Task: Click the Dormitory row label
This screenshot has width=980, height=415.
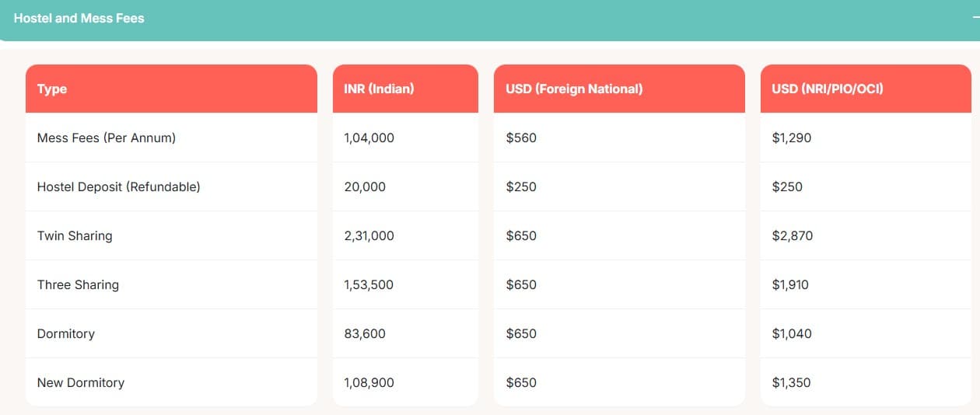Action: coord(66,333)
